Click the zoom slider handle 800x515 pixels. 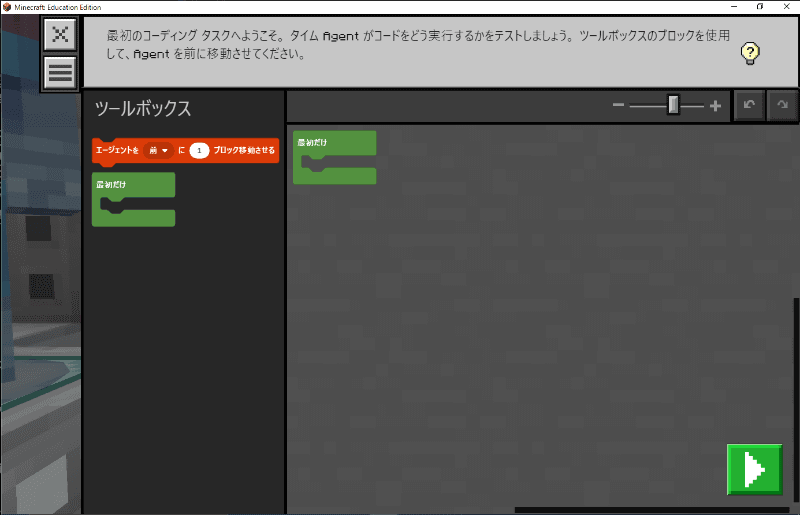tap(673, 105)
